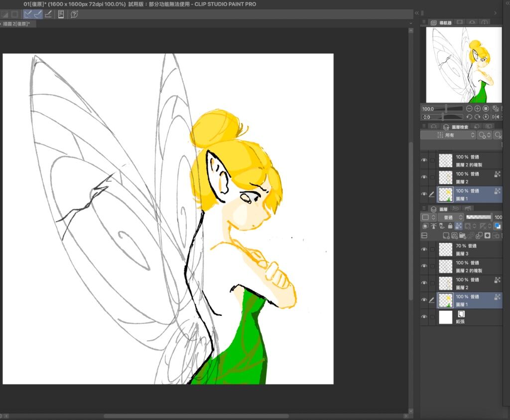This screenshot has width=510, height=420.
Task: Collapse the right palette dock arrows
Action: point(417,13)
